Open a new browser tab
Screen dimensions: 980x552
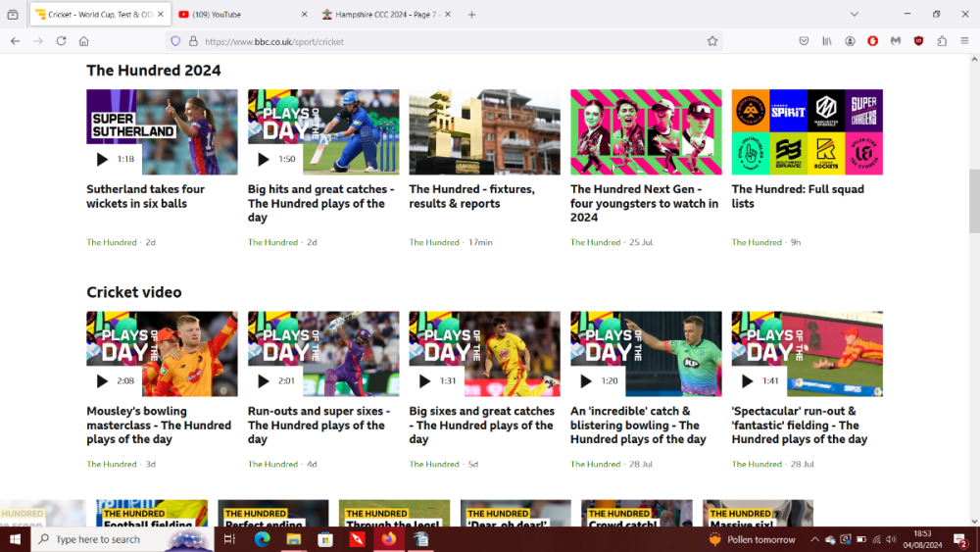pyautogui.click(x=471, y=15)
